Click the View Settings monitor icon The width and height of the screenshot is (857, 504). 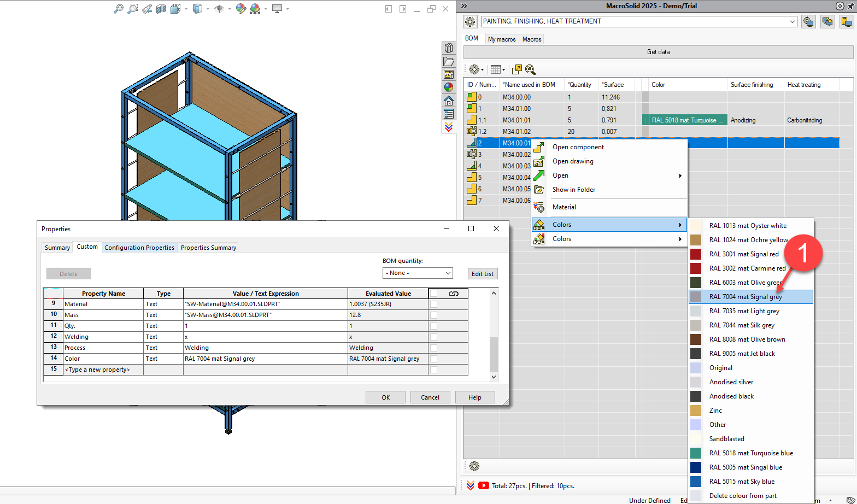pyautogui.click(x=277, y=9)
